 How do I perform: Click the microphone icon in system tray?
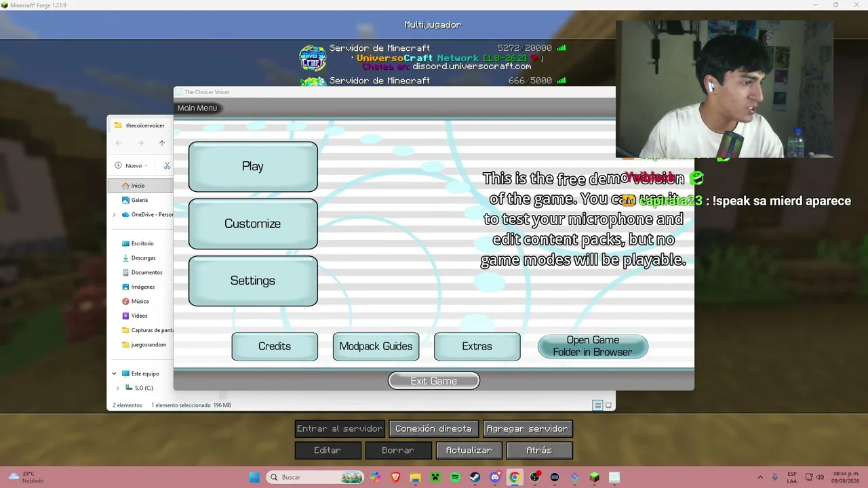[x=775, y=477]
